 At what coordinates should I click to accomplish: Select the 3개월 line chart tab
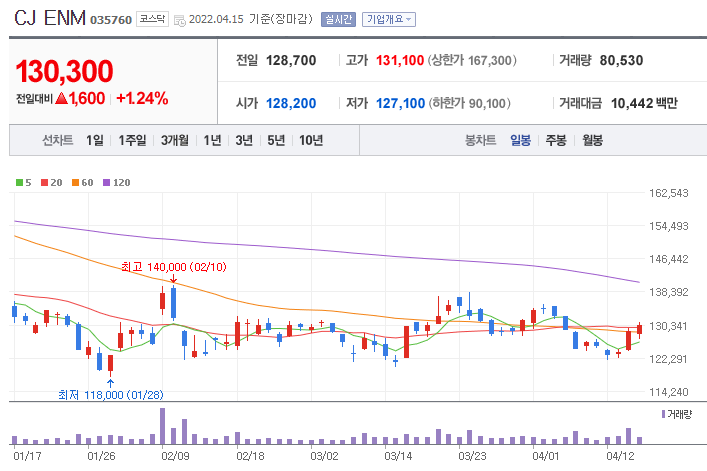coord(175,140)
